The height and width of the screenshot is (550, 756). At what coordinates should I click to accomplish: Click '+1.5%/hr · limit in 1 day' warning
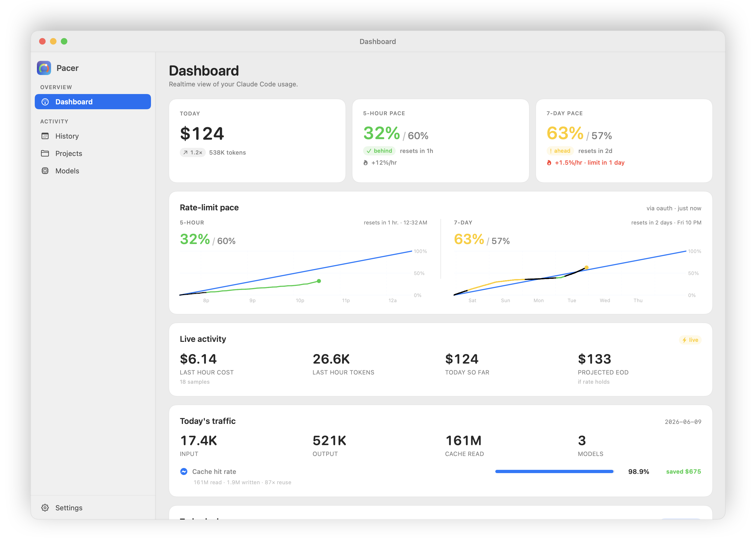tap(589, 163)
